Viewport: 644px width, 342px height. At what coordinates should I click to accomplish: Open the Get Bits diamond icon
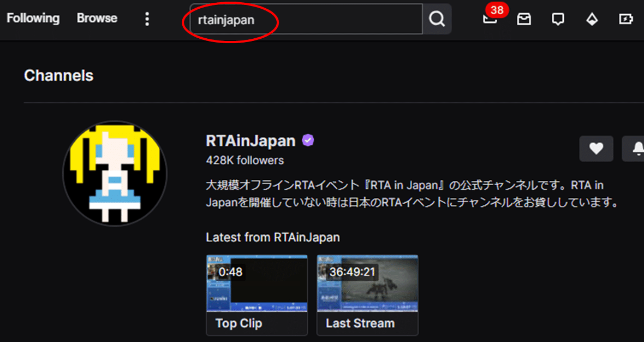click(592, 19)
